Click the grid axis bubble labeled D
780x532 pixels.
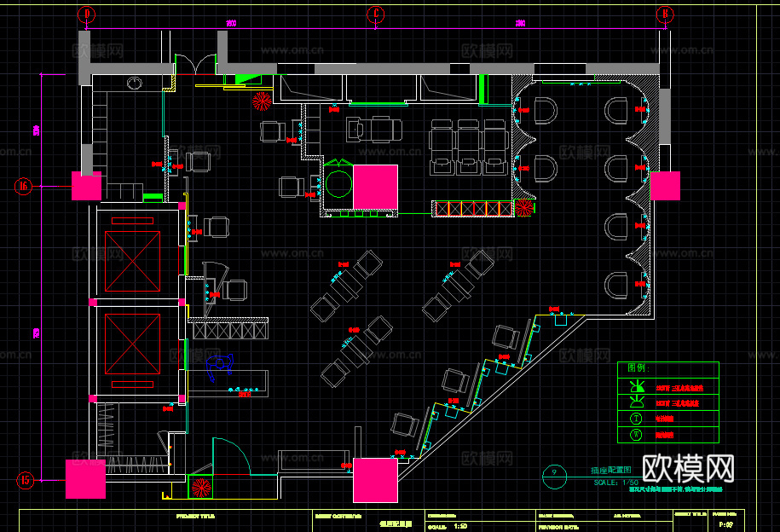(86, 14)
